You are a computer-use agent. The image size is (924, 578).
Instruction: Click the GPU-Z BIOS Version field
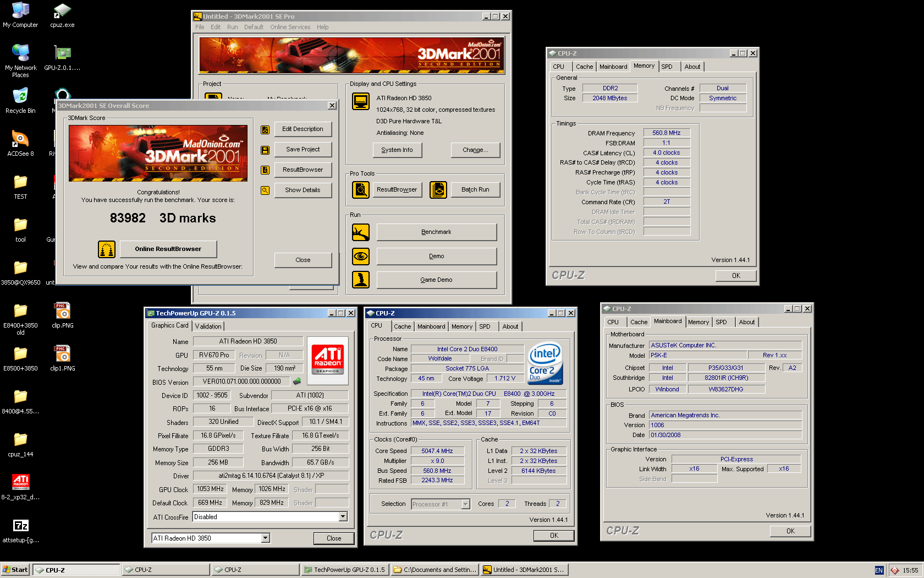pyautogui.click(x=242, y=381)
